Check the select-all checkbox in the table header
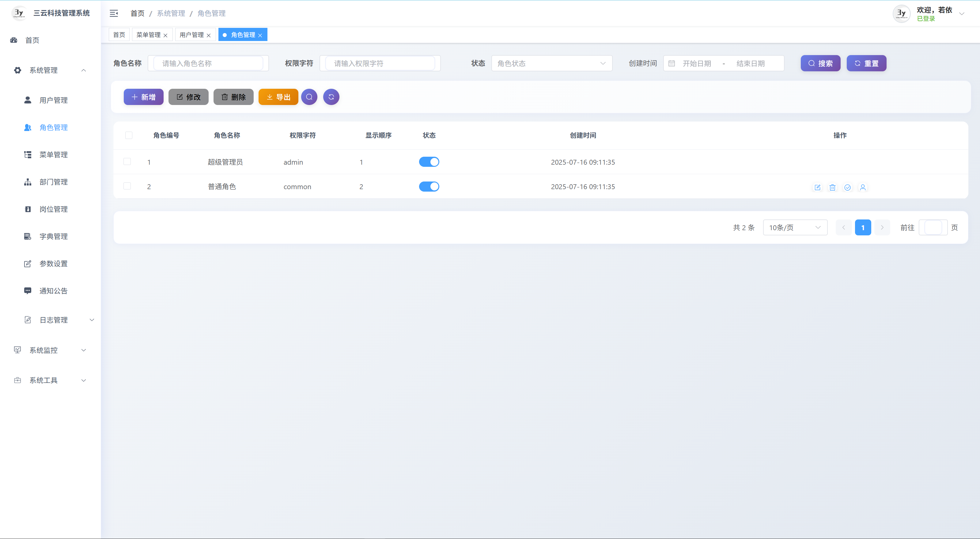The image size is (980, 539). 129,135
